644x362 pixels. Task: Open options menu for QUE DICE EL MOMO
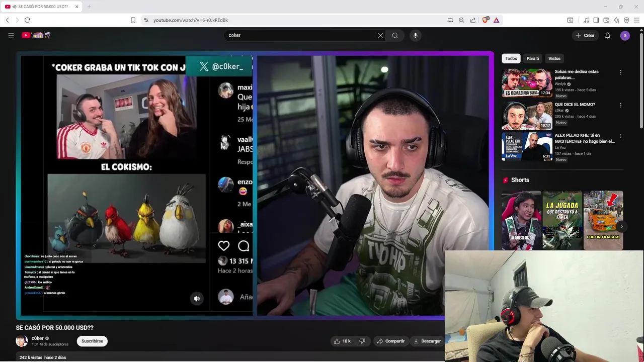pos(620,105)
